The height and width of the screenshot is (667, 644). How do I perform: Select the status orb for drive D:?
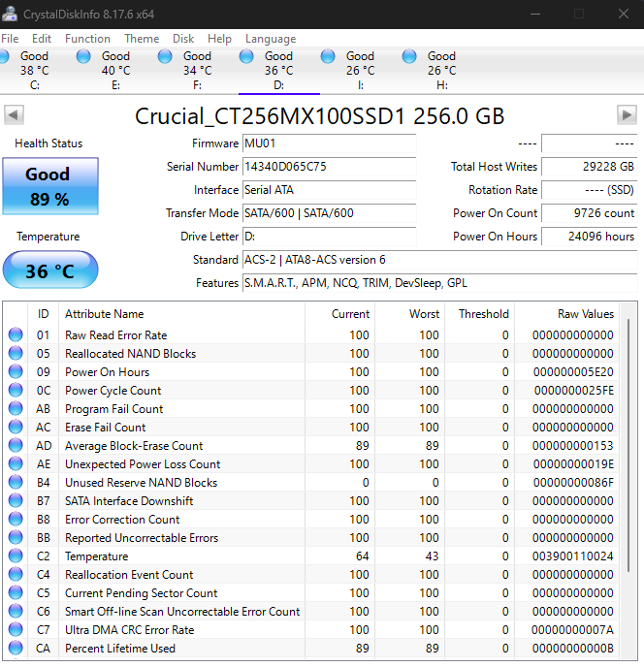(x=246, y=56)
